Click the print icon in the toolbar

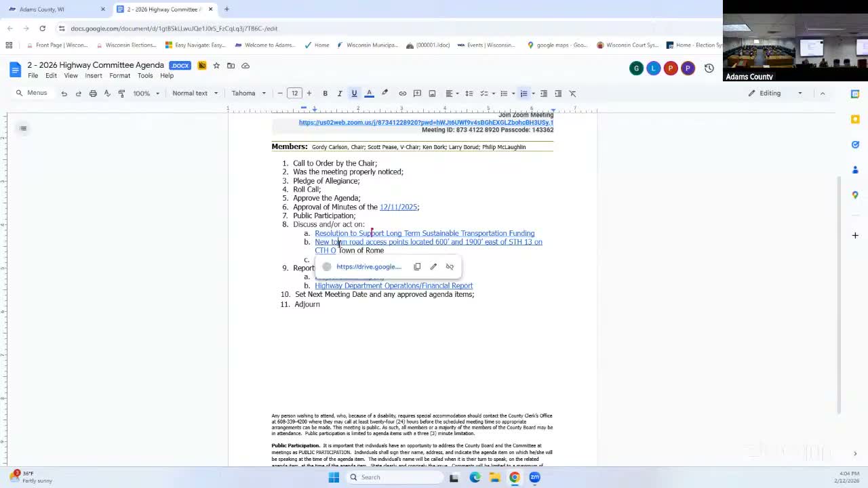click(93, 94)
